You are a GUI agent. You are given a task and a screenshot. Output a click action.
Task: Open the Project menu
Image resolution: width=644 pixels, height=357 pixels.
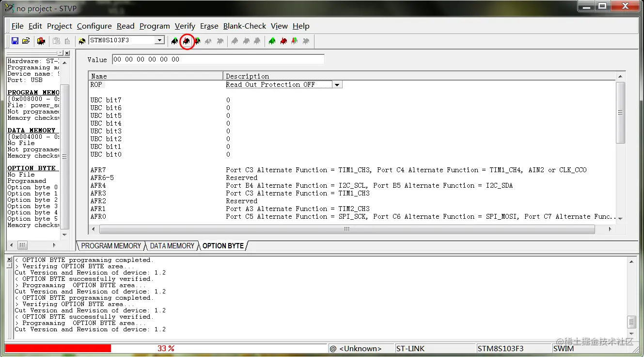click(60, 26)
